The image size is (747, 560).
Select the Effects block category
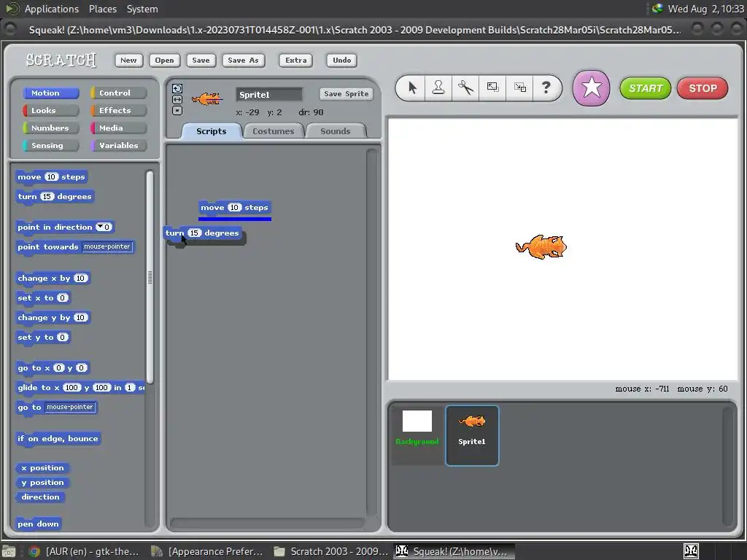pos(119,111)
